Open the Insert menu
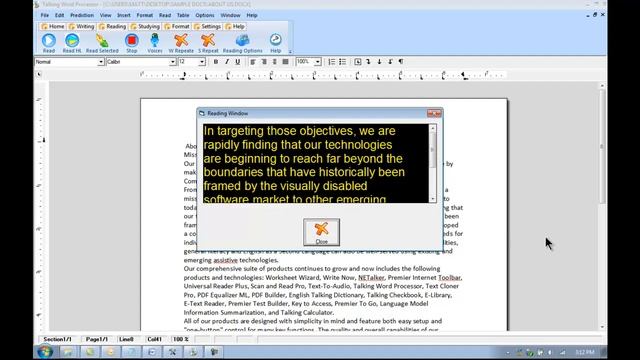Image resolution: width=640 pixels, height=360 pixels. [x=124, y=15]
